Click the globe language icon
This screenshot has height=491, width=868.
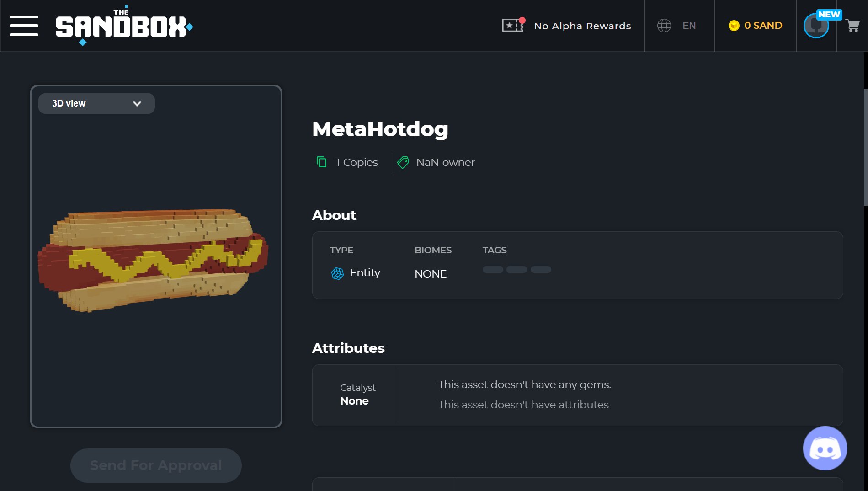click(x=664, y=26)
